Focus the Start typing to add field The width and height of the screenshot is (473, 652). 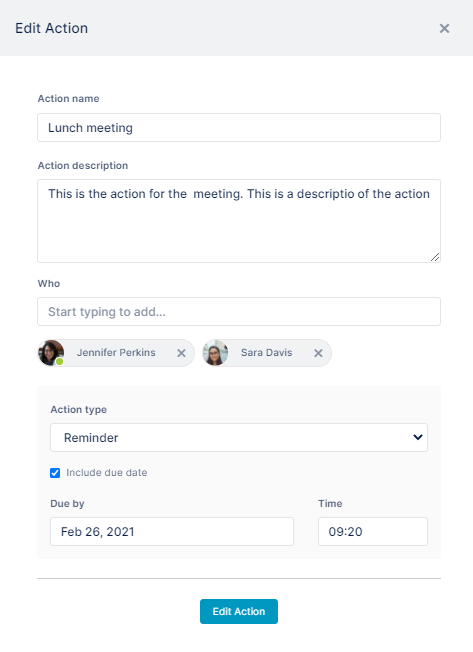pos(239,311)
